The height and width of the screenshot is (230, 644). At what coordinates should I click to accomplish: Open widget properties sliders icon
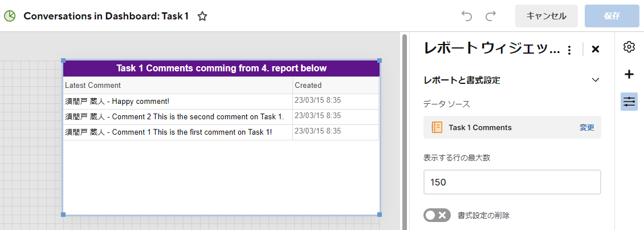[629, 102]
